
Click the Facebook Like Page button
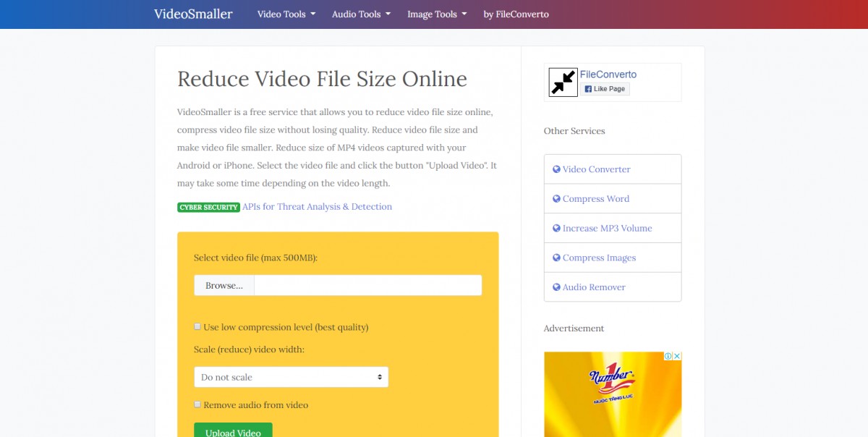coord(605,89)
